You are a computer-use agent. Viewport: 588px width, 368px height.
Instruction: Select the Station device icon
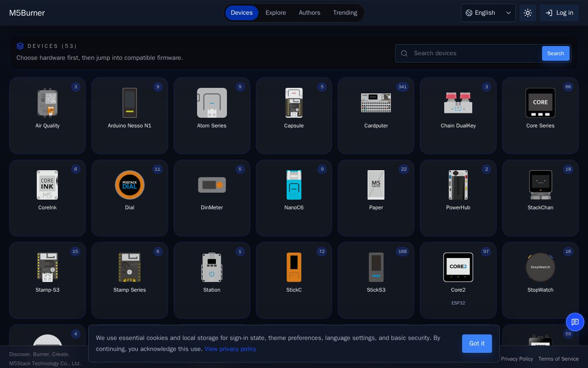[x=212, y=267]
